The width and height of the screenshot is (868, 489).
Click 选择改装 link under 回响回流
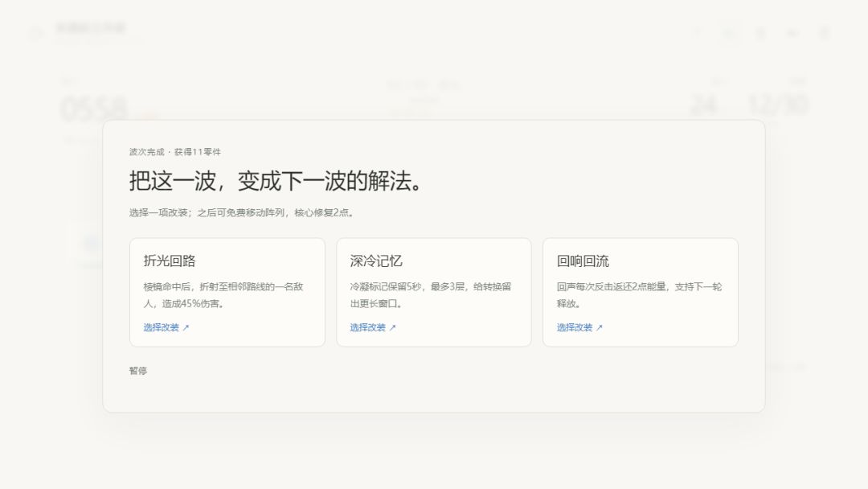point(579,327)
